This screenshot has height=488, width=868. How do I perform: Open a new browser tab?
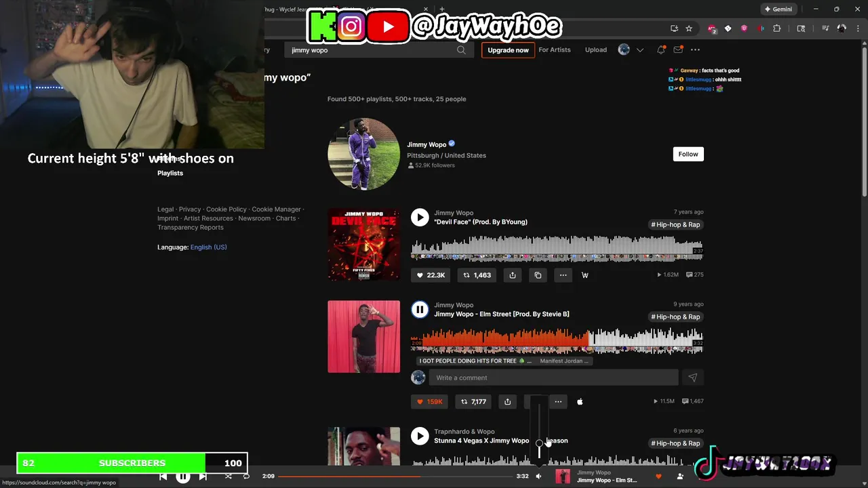click(442, 9)
